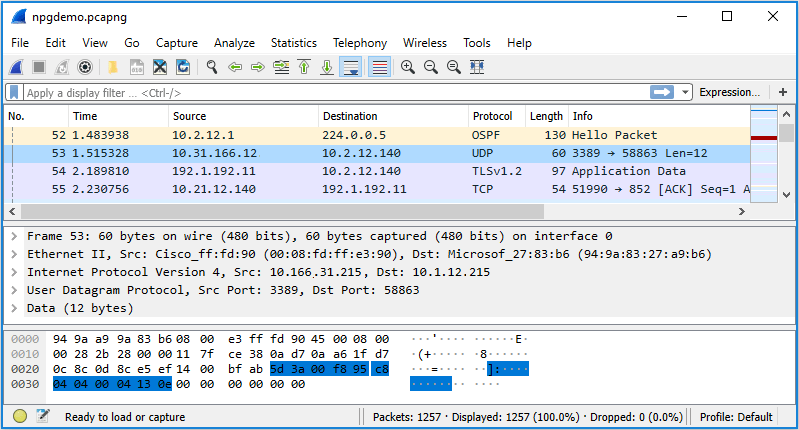Click the display filter bookmark icon
The height and width of the screenshot is (430, 799).
click(14, 92)
